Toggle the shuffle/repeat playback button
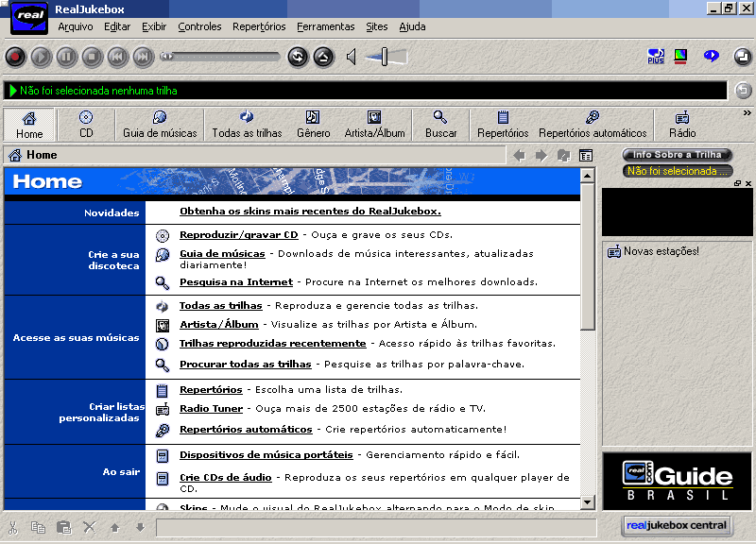The height and width of the screenshot is (544, 756). [x=298, y=58]
